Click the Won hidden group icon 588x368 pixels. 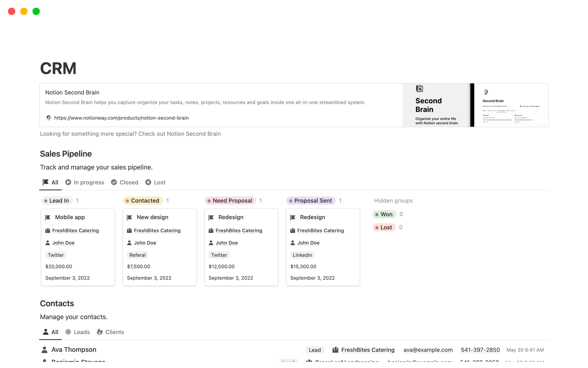377,214
